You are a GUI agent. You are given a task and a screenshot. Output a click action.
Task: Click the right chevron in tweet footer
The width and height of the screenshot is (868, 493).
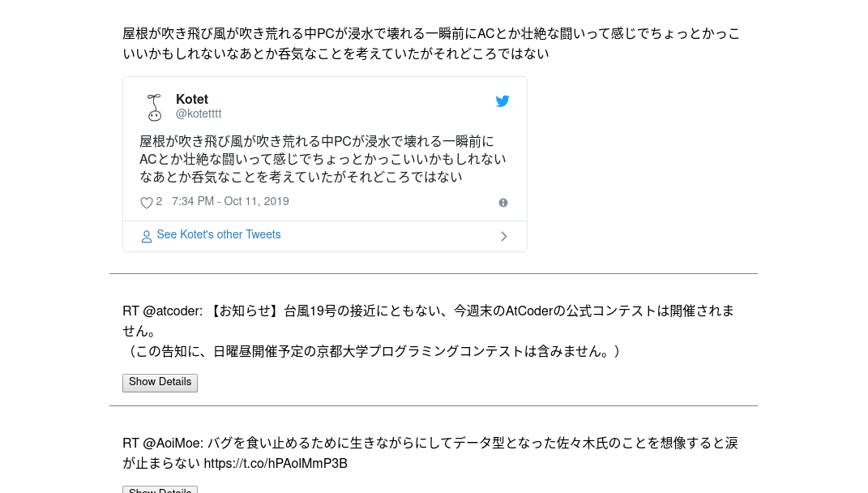[503, 236]
